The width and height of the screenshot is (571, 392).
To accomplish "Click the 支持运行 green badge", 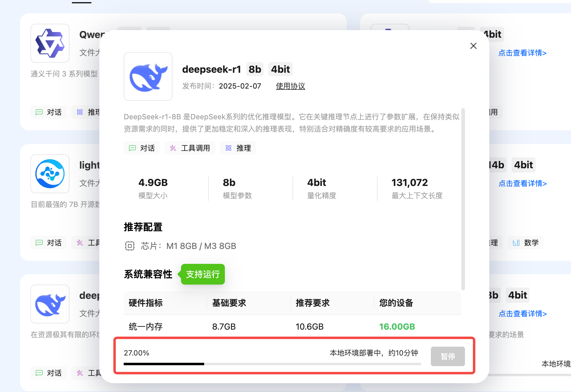I will [203, 274].
